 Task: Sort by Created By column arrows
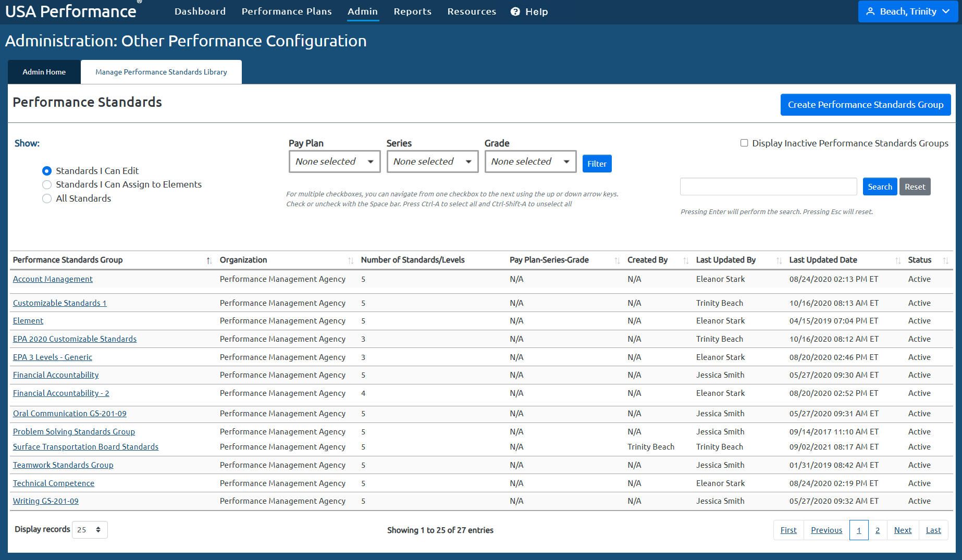point(686,260)
